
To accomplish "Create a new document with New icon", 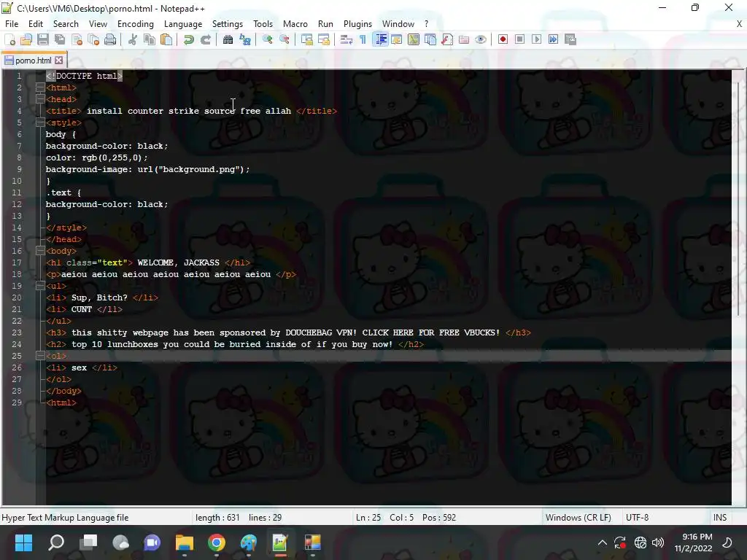I will pyautogui.click(x=9, y=39).
